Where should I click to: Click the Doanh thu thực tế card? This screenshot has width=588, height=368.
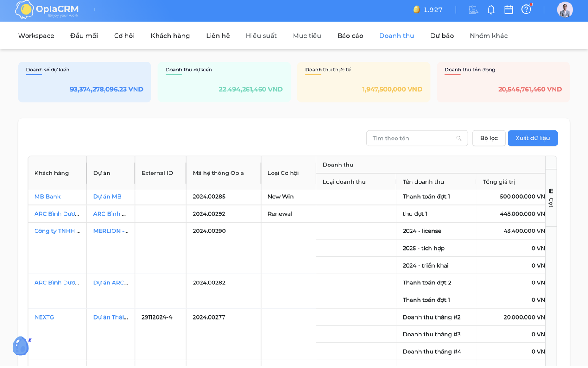[x=364, y=82]
